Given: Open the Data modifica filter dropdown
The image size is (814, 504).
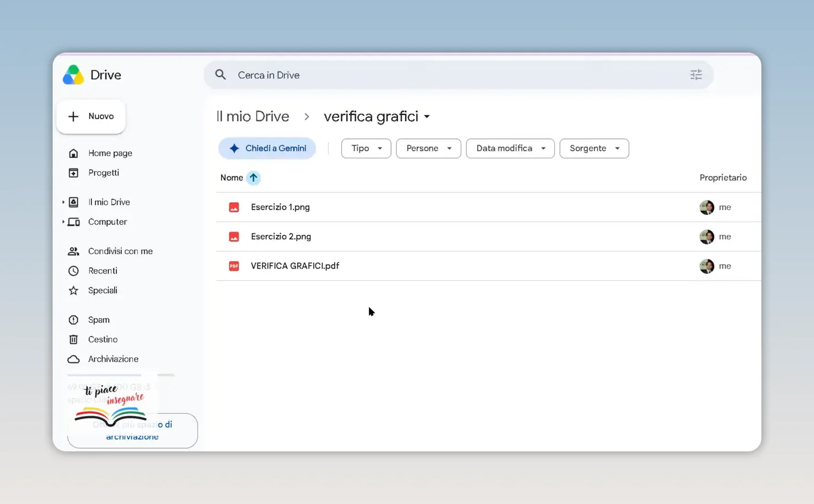Looking at the screenshot, I should pyautogui.click(x=511, y=148).
